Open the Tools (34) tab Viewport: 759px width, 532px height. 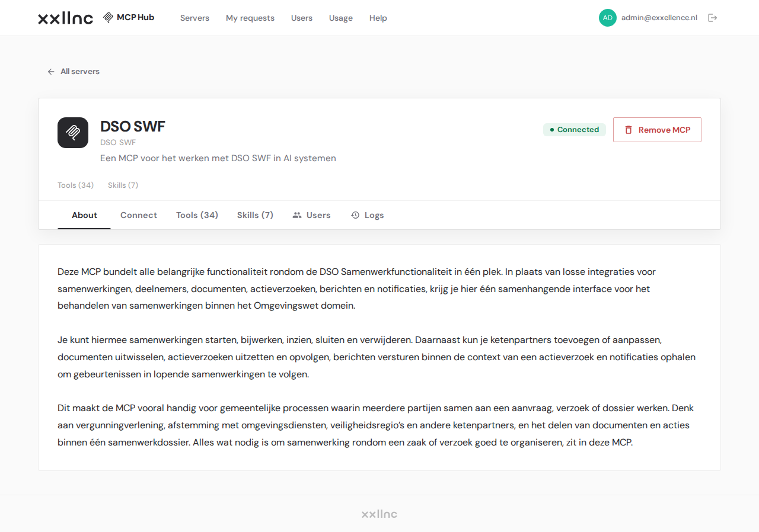point(197,215)
